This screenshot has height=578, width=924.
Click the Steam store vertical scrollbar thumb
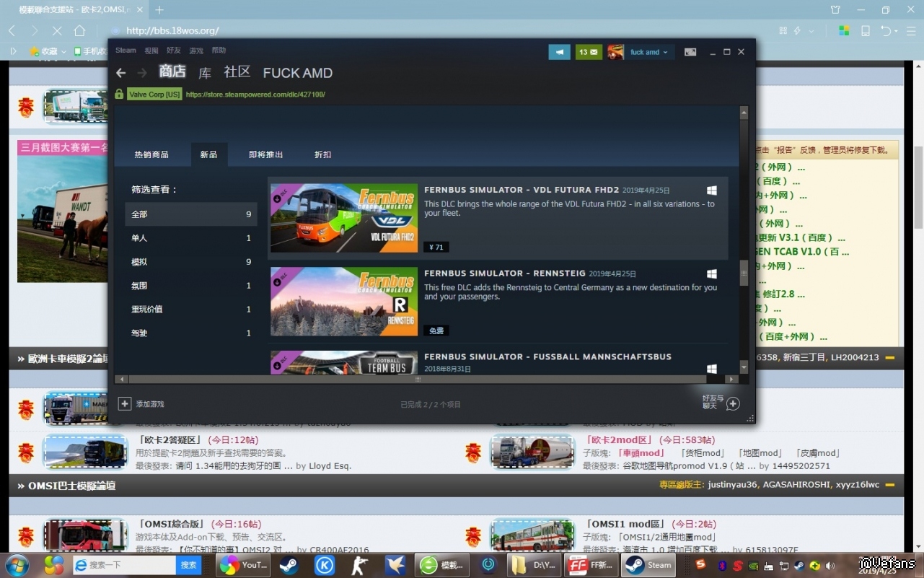point(744,273)
